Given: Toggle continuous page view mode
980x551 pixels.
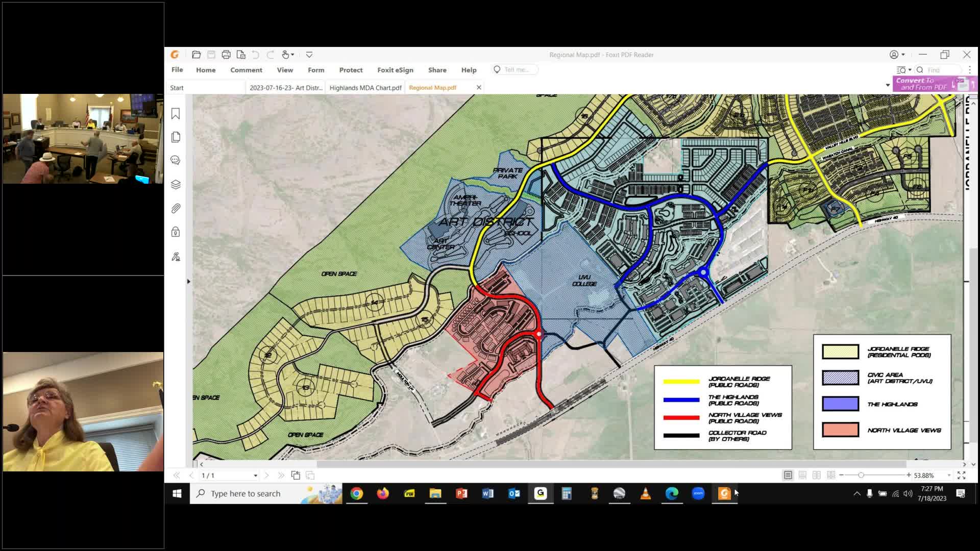Looking at the screenshot, I should [802, 475].
